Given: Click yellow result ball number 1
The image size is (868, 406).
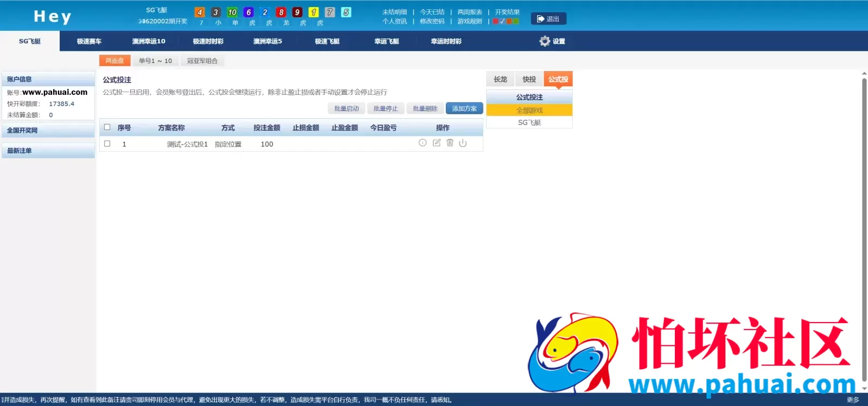Looking at the screenshot, I should 314,12.
